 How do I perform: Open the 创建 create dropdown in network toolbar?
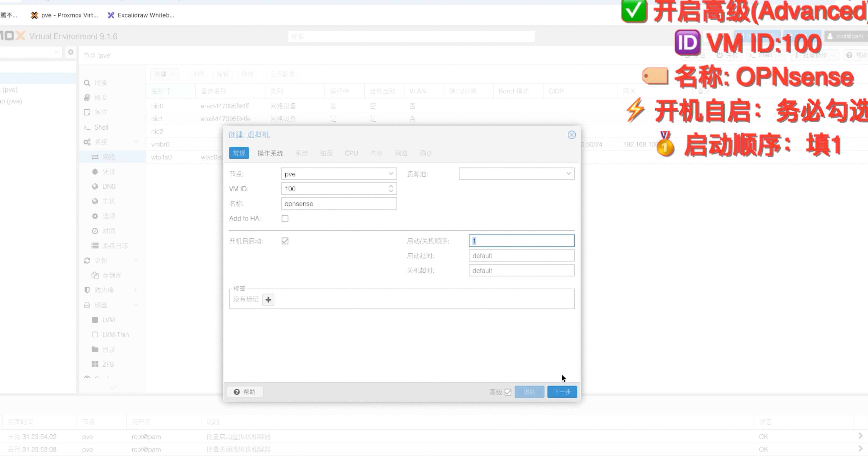(164, 74)
